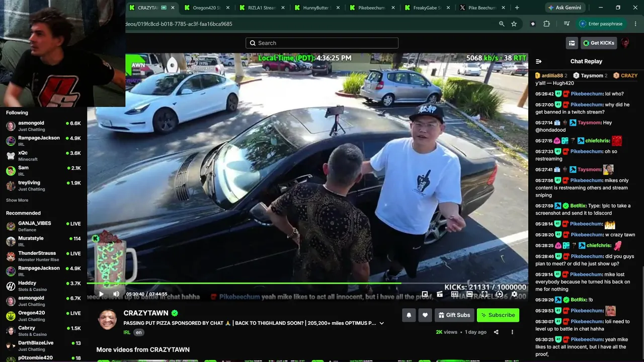Seek on the video progress bar
The width and height of the screenshot is (644, 362).
(307, 283)
